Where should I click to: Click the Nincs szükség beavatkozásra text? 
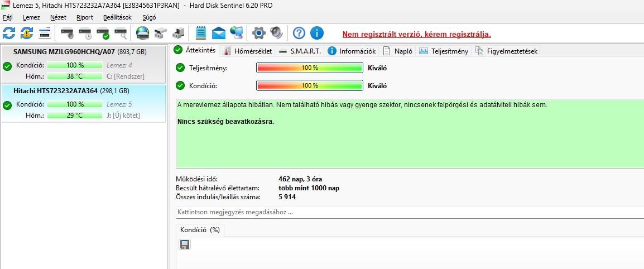(226, 122)
